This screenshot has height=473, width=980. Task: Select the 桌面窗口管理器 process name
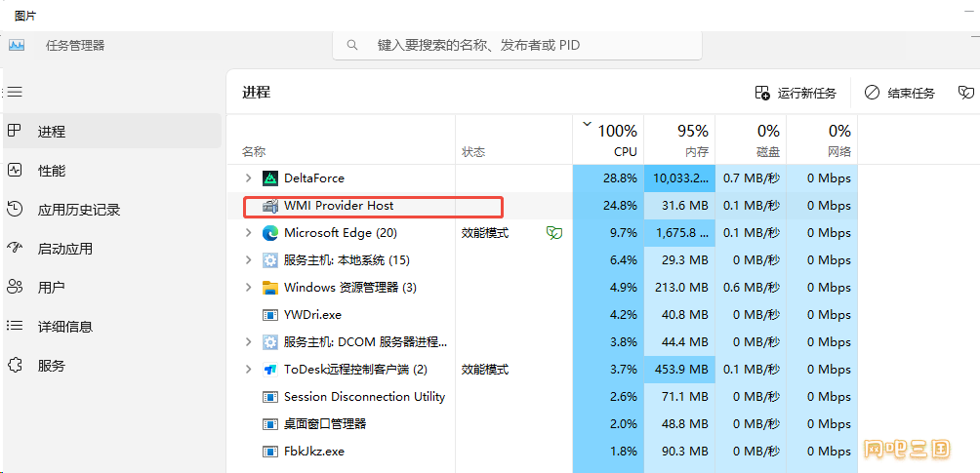[x=325, y=423]
